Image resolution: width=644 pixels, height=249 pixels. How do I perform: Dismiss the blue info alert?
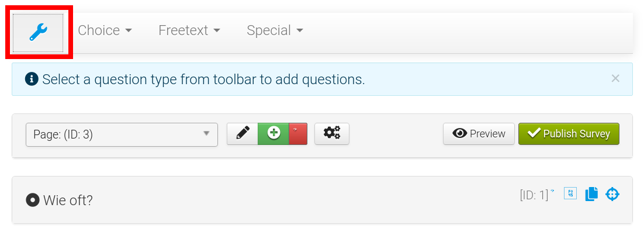click(615, 78)
